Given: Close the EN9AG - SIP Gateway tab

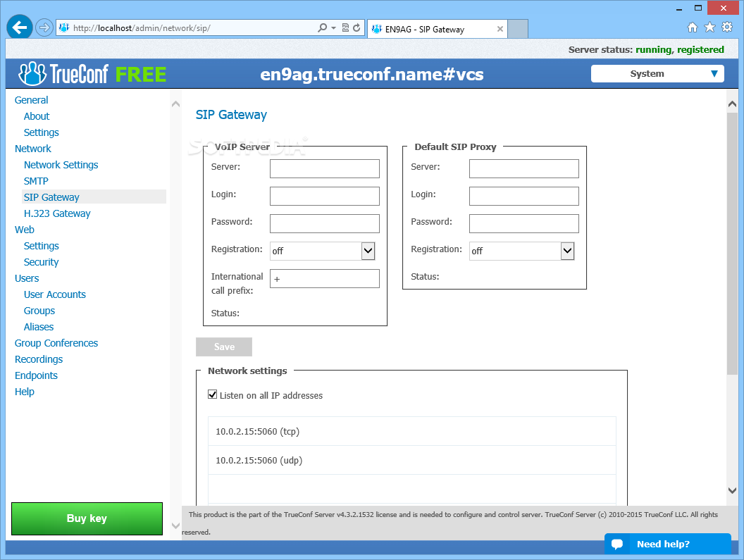Looking at the screenshot, I should 500,29.
